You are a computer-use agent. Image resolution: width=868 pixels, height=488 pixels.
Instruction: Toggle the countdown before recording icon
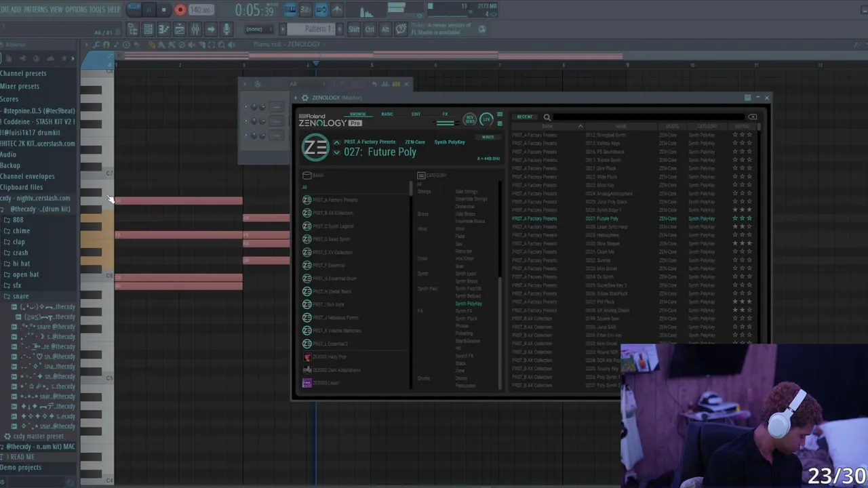click(x=306, y=9)
